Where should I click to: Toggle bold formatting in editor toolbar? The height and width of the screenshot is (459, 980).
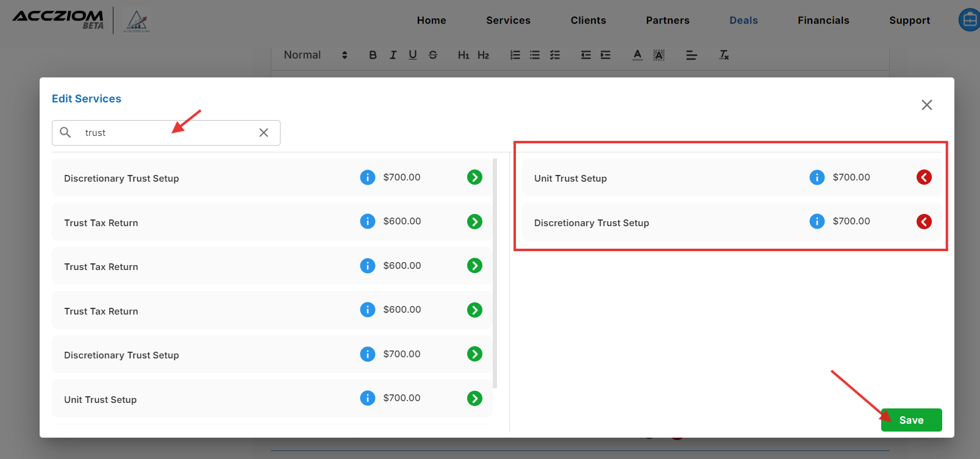click(373, 55)
